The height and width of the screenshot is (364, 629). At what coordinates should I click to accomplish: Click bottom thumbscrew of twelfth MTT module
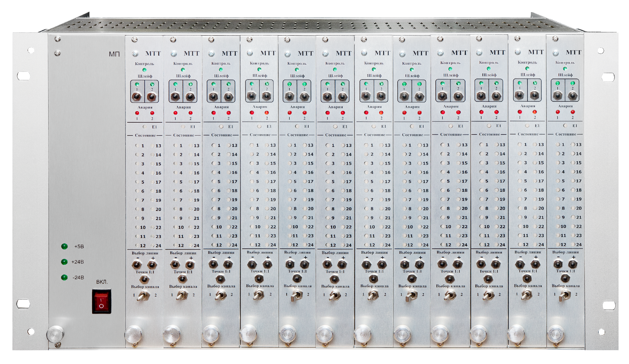point(555,333)
